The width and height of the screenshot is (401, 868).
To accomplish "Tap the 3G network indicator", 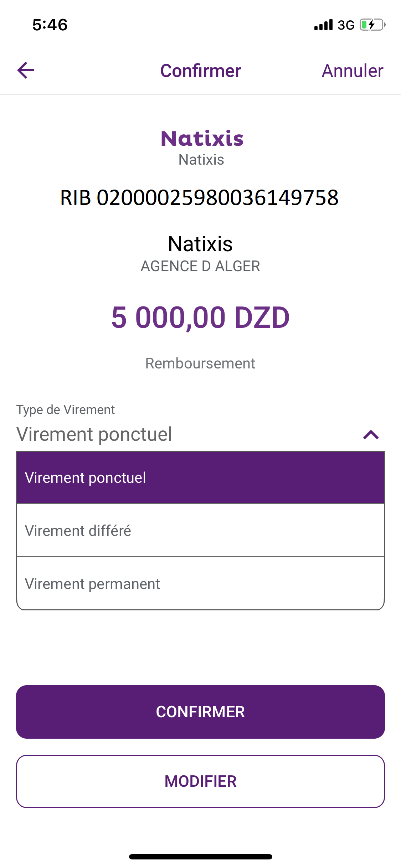I will (346, 25).
